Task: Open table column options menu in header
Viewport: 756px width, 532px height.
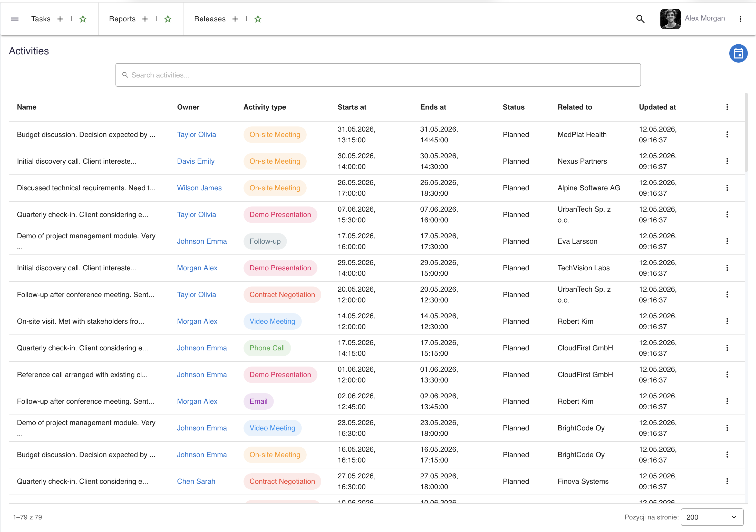Action: 727,107
